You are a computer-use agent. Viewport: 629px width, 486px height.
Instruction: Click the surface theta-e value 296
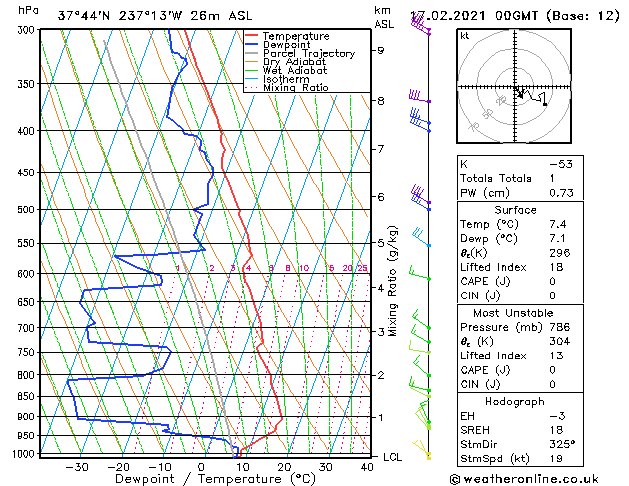pos(560,253)
